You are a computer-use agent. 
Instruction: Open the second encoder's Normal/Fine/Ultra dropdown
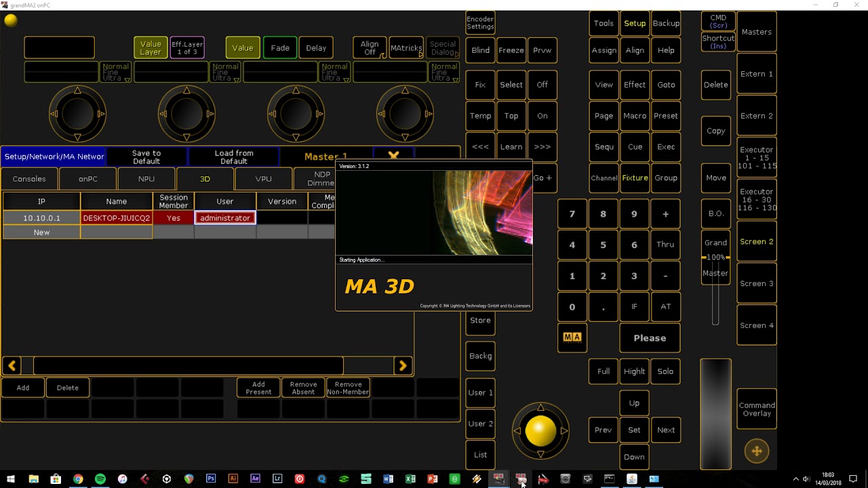click(x=225, y=72)
